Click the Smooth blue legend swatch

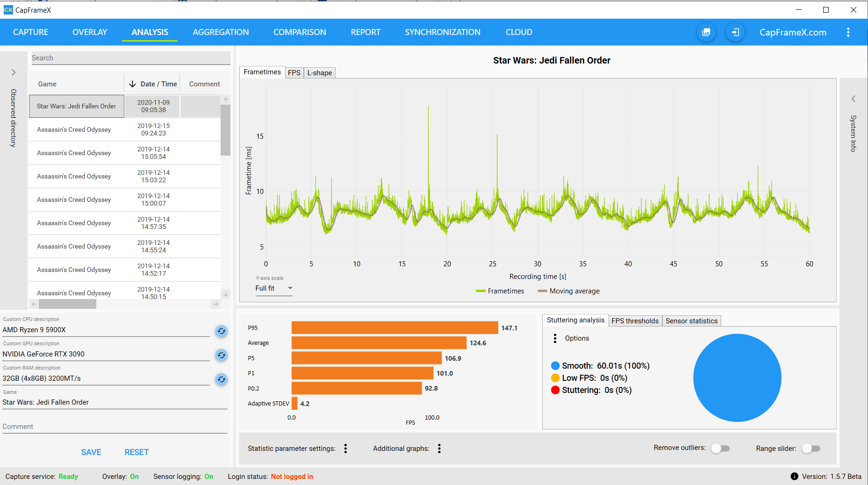[x=555, y=366]
